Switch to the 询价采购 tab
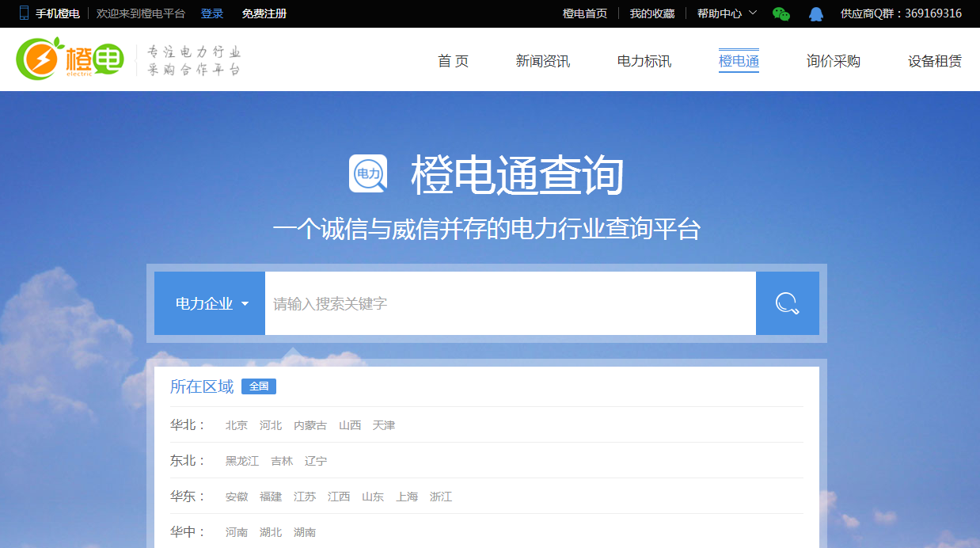The height and width of the screenshot is (548, 980). tap(833, 61)
